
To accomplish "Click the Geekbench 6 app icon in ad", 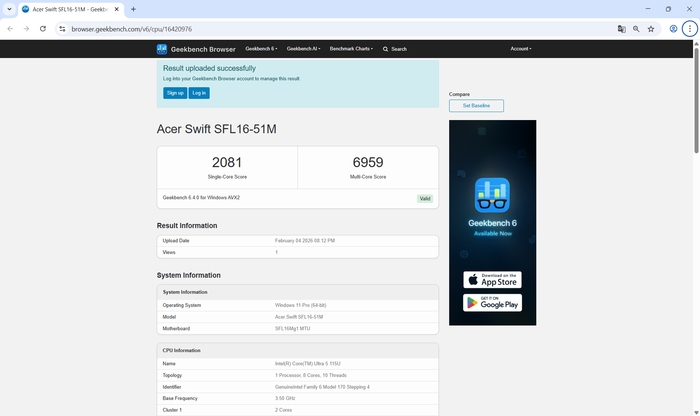I will [492, 194].
